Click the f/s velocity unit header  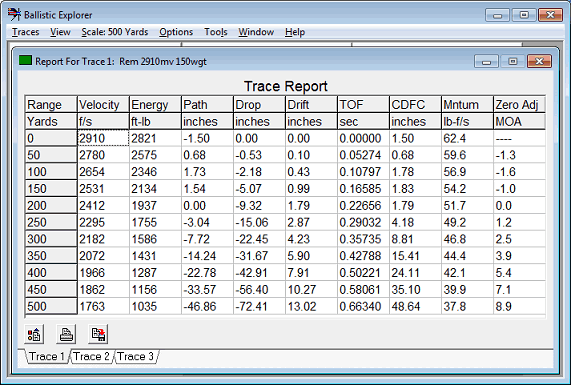103,121
